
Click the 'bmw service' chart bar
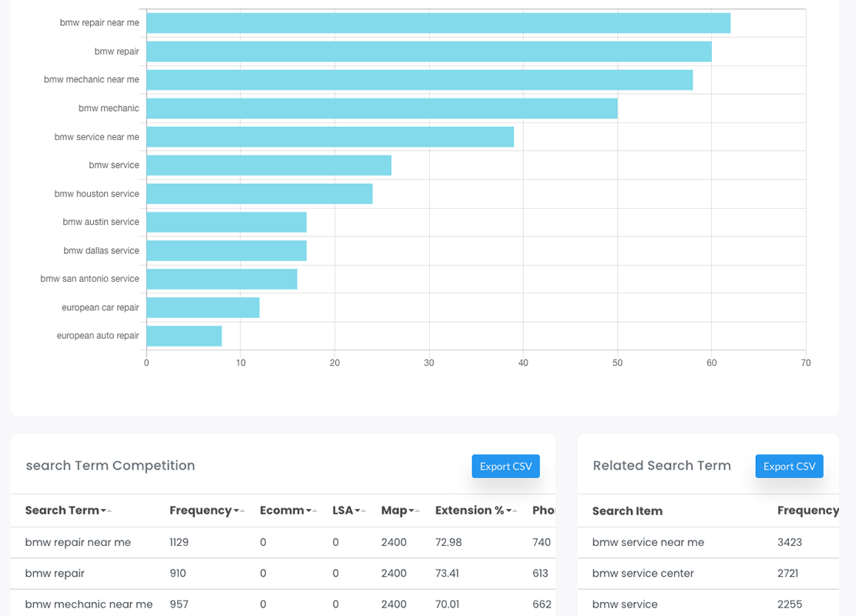point(269,166)
